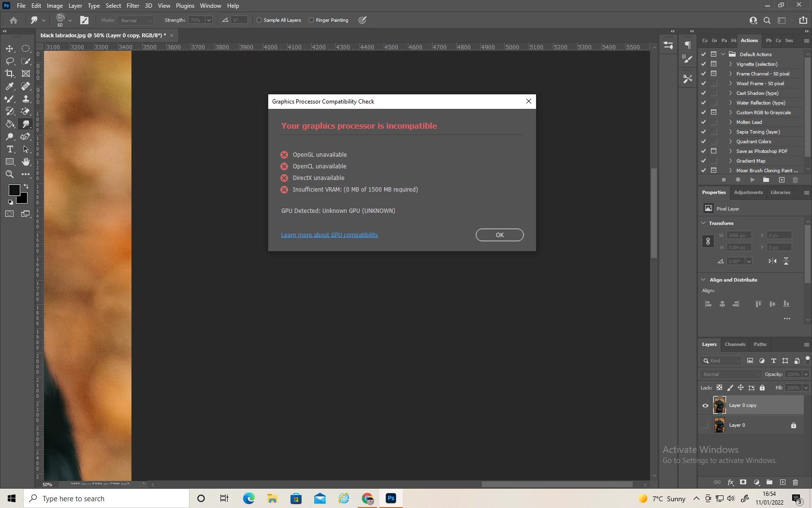Toggle checkmark for Gradient Map action
The image size is (812, 508).
coord(704,161)
